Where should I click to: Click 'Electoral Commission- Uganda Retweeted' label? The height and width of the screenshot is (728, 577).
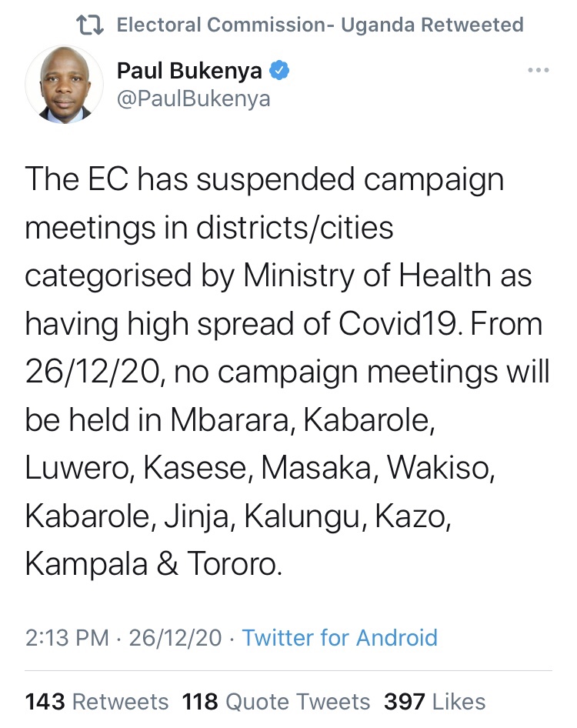320,25
